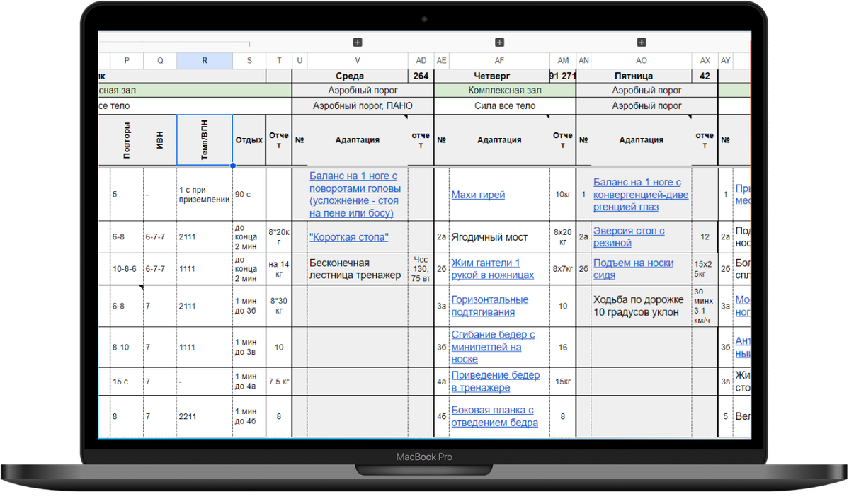This screenshot has height=504, width=849.
Task: Follow the "Горизонтальные подтягивания" link
Action: click(489, 306)
